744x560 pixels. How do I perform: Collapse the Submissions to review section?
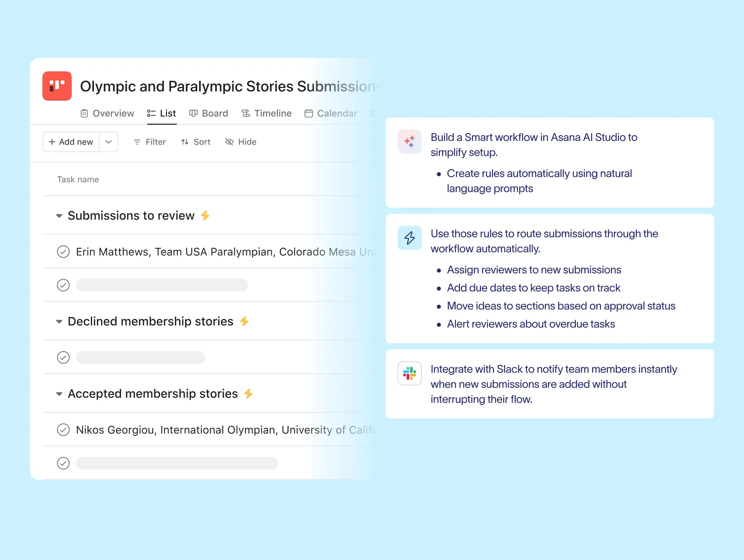(59, 216)
